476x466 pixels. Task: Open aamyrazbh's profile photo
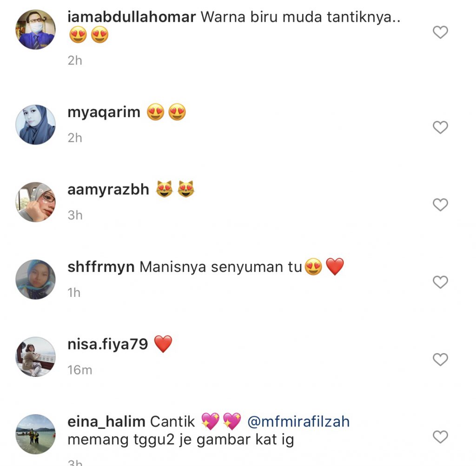tap(35, 202)
